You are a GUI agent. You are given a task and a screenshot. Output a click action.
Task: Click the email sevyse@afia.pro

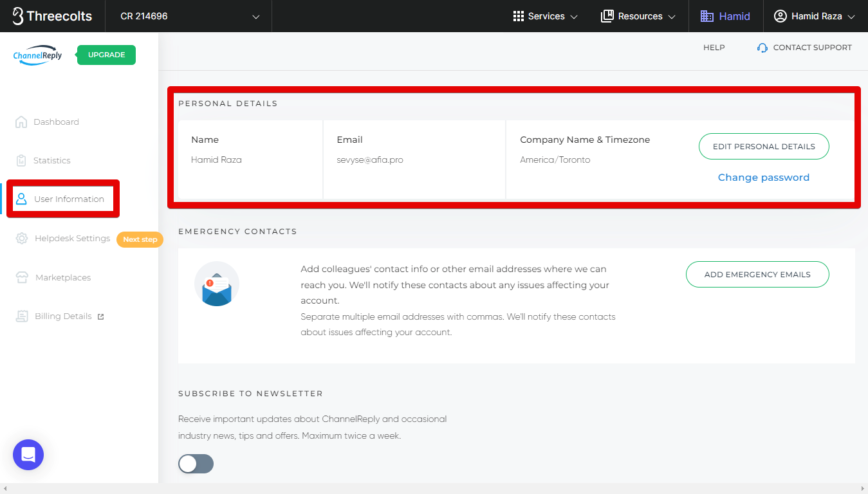coord(370,160)
